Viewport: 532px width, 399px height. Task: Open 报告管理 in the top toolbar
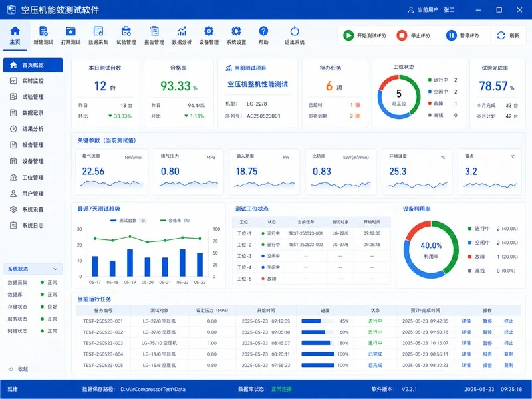(154, 35)
